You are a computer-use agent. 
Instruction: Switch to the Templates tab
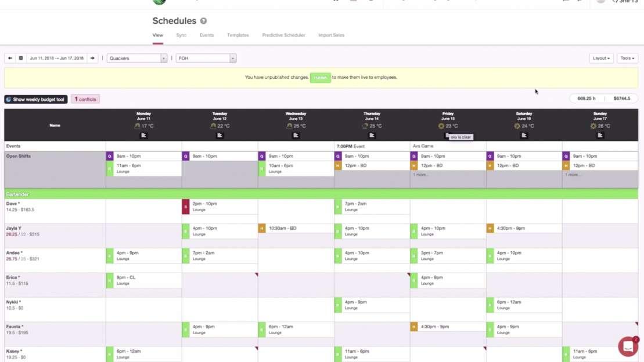pyautogui.click(x=238, y=35)
